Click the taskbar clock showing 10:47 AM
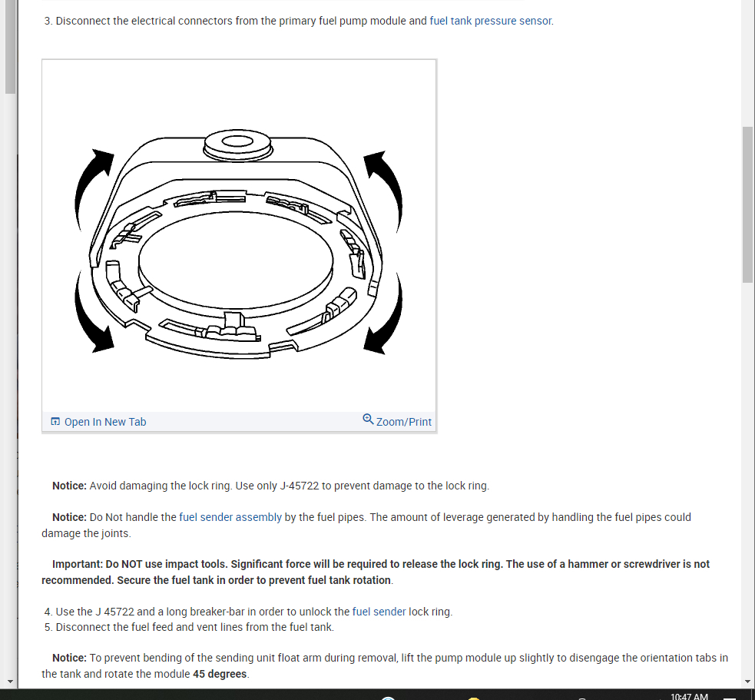Viewport: 755px width, 700px height. click(689, 696)
